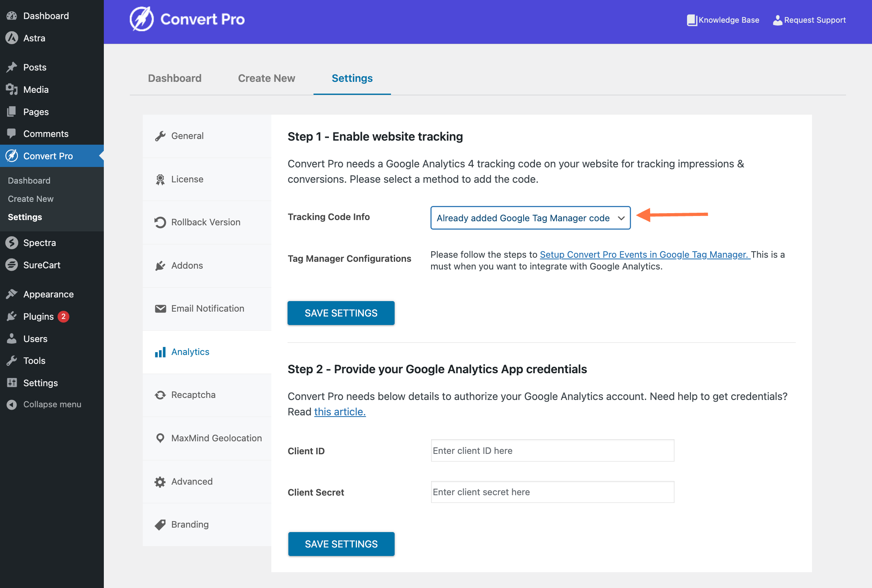872x588 pixels.
Task: Click the Addons plug icon
Action: click(160, 266)
